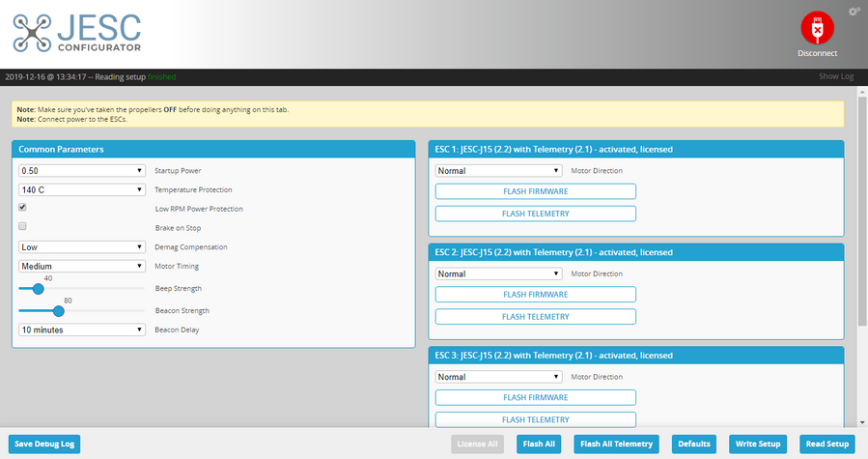Click the Temperature Protection label
Image resolution: width=868 pixels, height=459 pixels.
pos(193,189)
